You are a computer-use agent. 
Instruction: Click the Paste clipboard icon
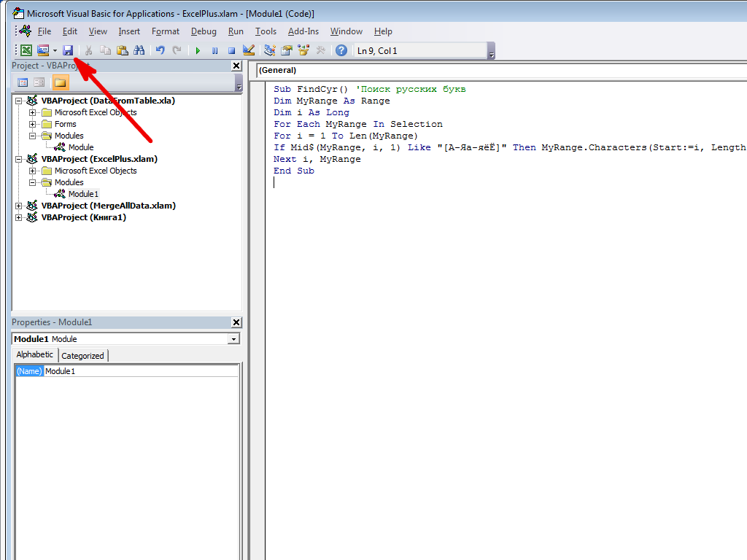[123, 50]
